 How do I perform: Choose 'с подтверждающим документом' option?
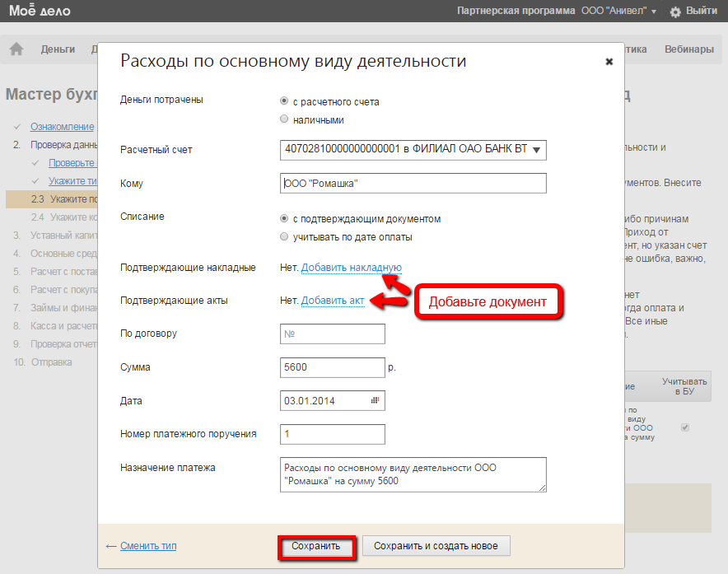click(x=284, y=218)
